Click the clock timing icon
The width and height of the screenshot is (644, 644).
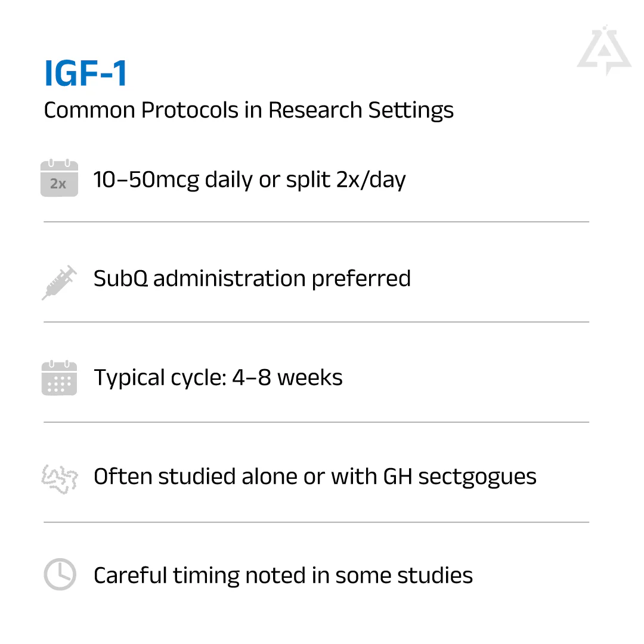[60, 575]
